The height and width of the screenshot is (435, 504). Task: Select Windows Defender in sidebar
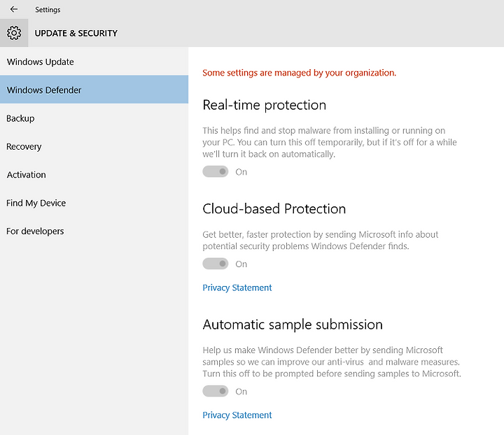pyautogui.click(x=94, y=90)
